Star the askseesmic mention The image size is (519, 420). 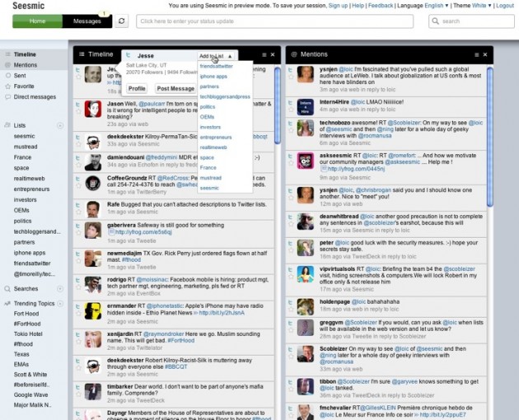[x=291, y=163]
